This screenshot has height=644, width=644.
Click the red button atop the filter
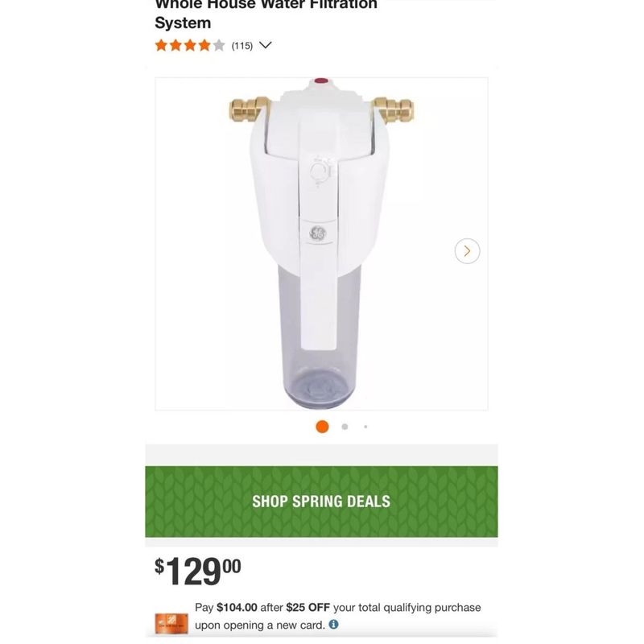320,81
